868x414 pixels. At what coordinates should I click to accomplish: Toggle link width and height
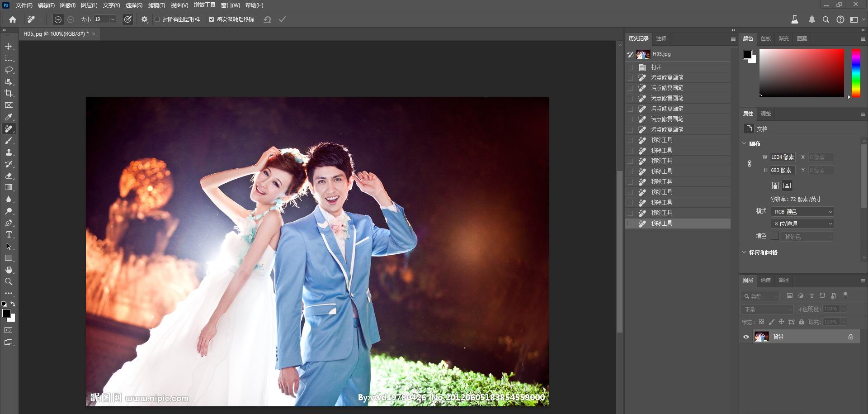point(749,163)
